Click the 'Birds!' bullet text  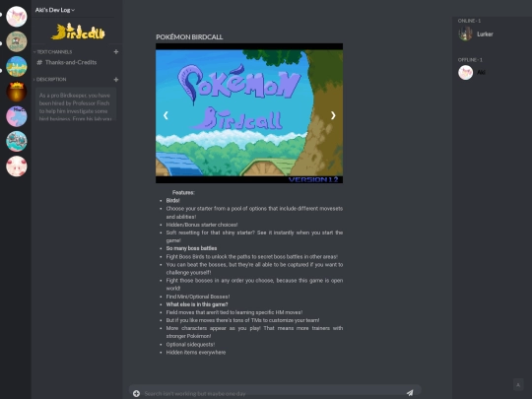(173, 201)
